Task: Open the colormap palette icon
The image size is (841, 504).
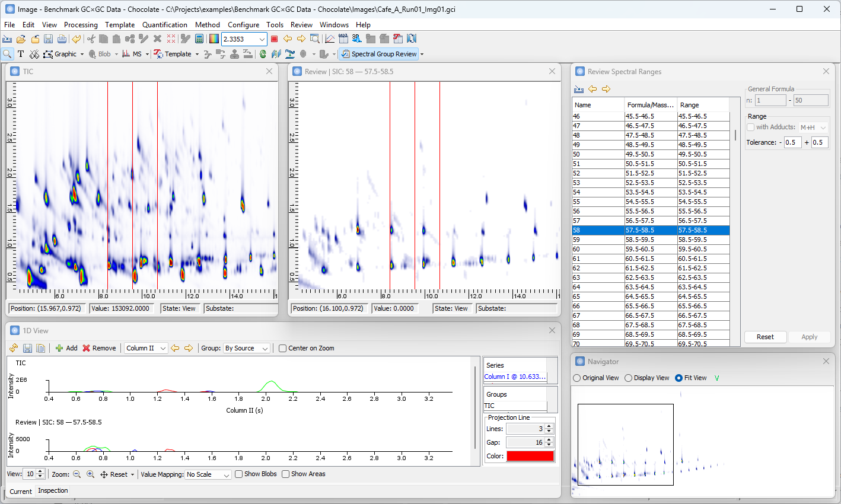Action: pyautogui.click(x=213, y=39)
